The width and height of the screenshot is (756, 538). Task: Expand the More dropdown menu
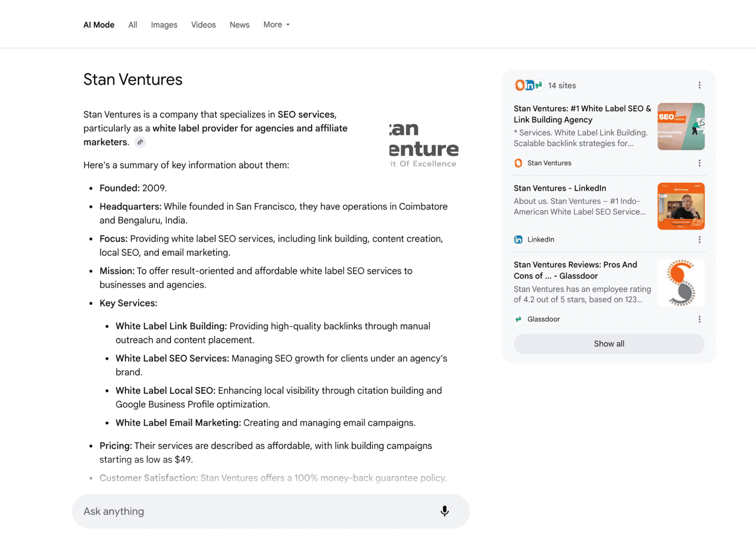coord(276,25)
